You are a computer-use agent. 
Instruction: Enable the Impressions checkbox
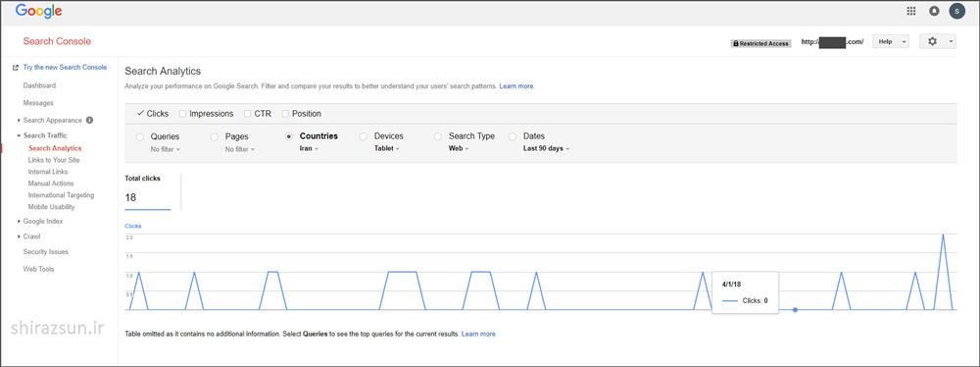pyautogui.click(x=182, y=114)
